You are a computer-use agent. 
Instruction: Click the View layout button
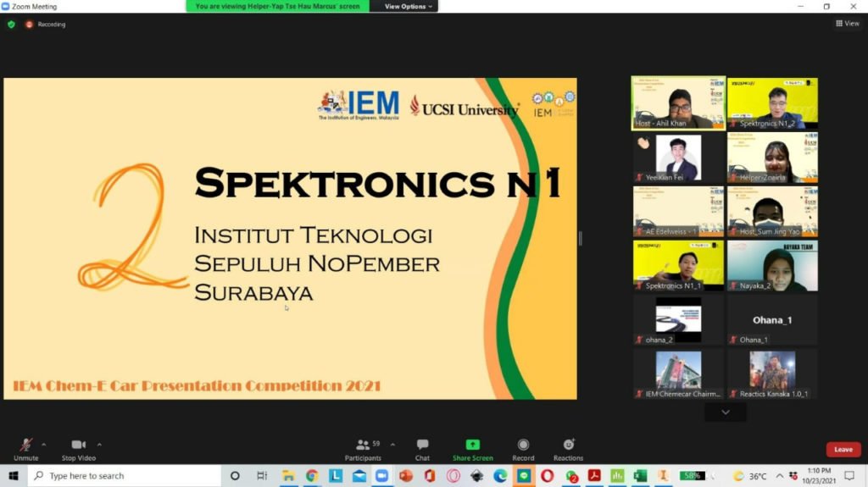pos(848,23)
